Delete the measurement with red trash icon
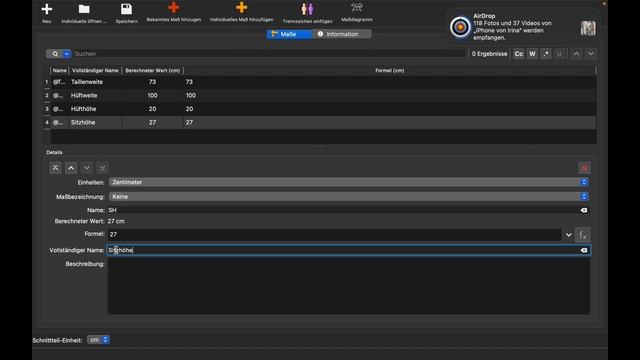Screen dimensions: 640x360 (x=584, y=168)
